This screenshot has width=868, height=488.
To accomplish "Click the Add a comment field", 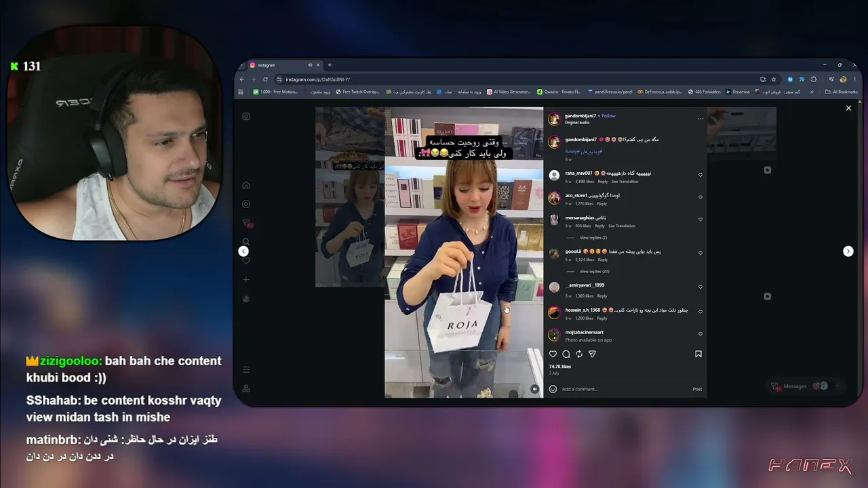I will [624, 389].
